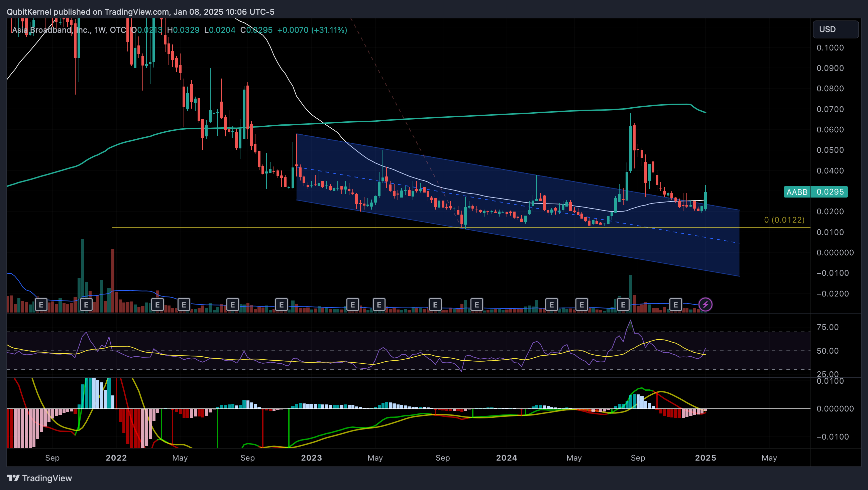Click the 2024 label on time axis
This screenshot has width=868, height=490.
point(507,458)
